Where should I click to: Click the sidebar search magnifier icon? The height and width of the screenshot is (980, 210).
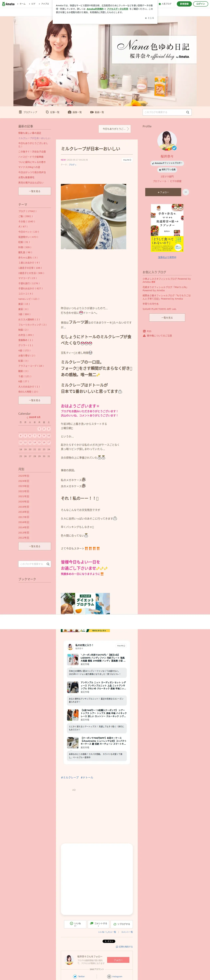tap(48, 564)
